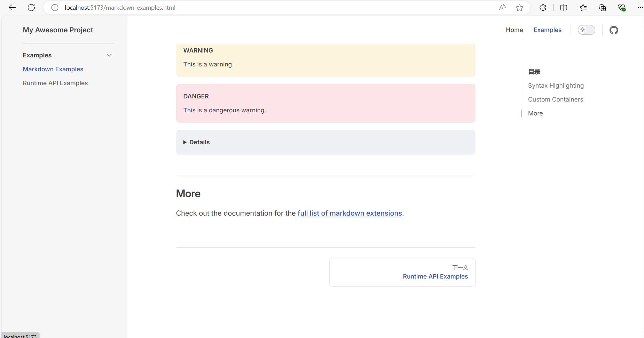The image size is (644, 338).
Task: Jump to Custom Containers in outline
Action: point(555,99)
